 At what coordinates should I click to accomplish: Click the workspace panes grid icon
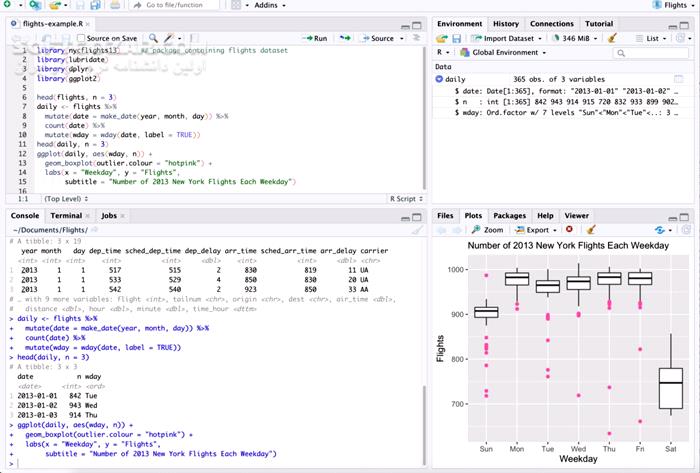tap(236, 5)
